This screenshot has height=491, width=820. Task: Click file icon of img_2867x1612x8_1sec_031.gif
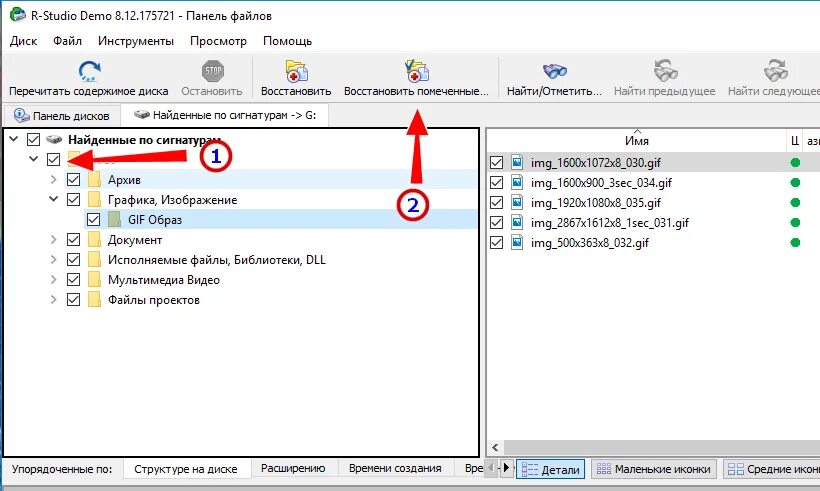517,223
